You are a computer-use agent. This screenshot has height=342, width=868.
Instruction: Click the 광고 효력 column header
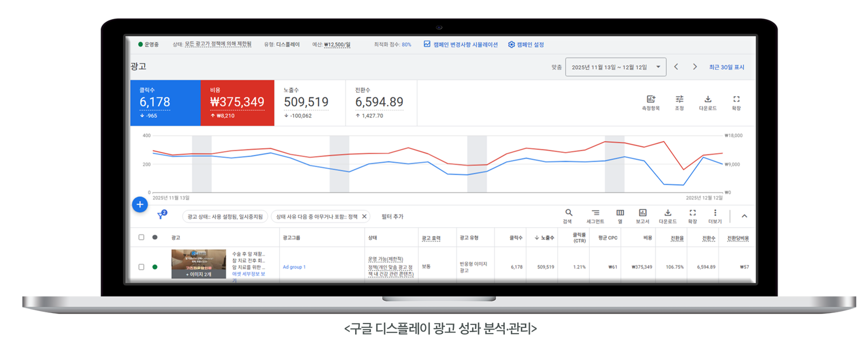[x=431, y=238]
